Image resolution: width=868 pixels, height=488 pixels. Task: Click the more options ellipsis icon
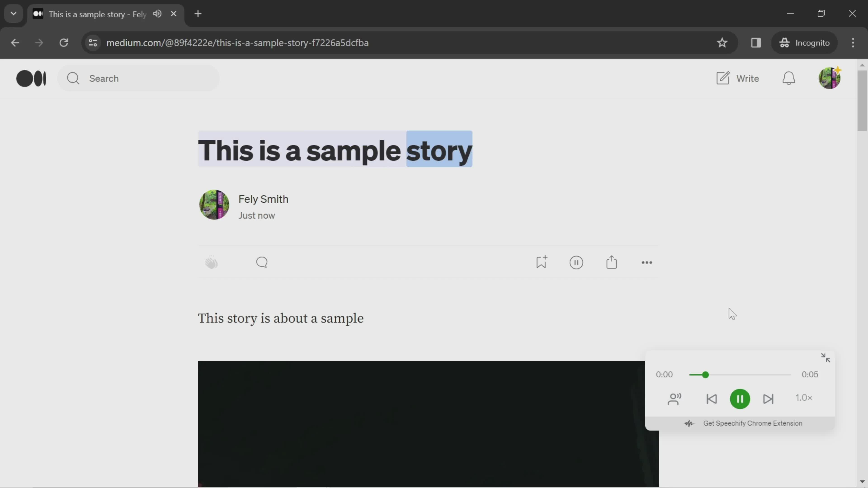[647, 262]
